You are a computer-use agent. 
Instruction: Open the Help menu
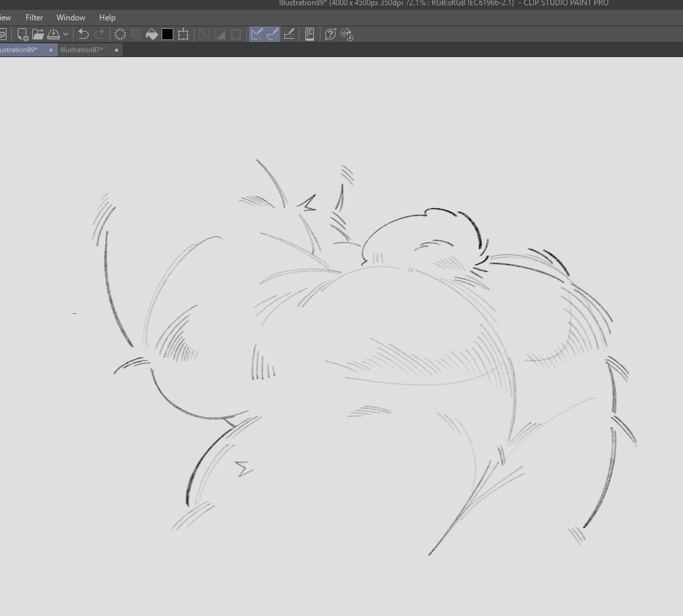coord(107,18)
